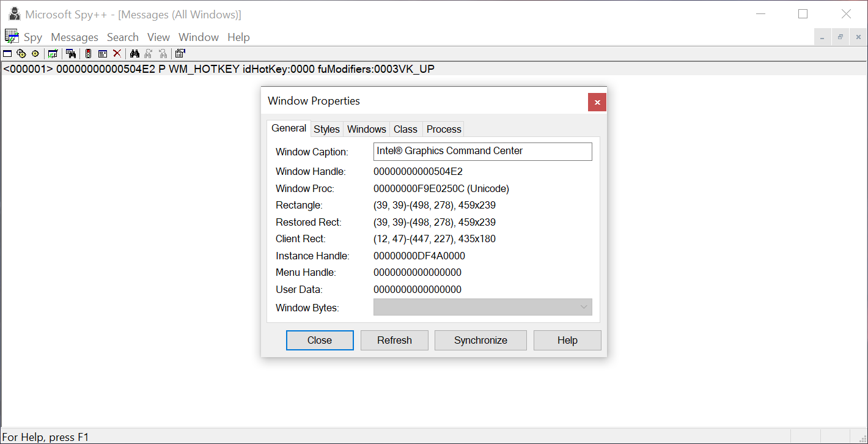Minimize the Messages child window
Image resolution: width=868 pixels, height=444 pixels.
[822, 37]
